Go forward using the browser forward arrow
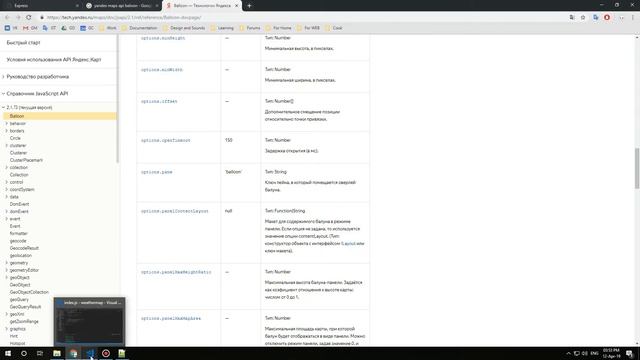Viewport: 640px width, 360px height. point(18,18)
